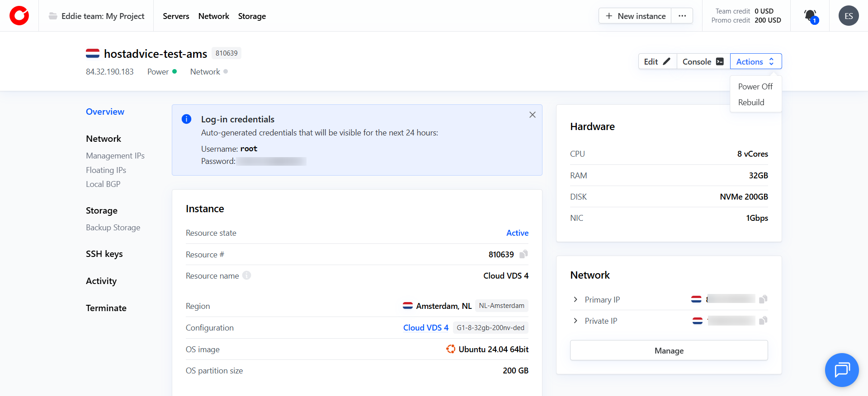The width and height of the screenshot is (868, 396).
Task: Open the Servers menu
Action: 176,16
